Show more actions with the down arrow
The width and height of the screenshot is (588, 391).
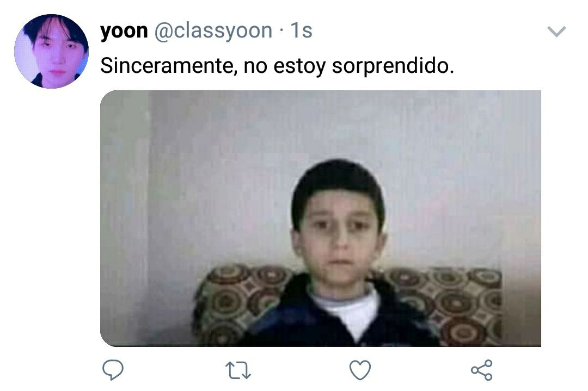(x=556, y=32)
